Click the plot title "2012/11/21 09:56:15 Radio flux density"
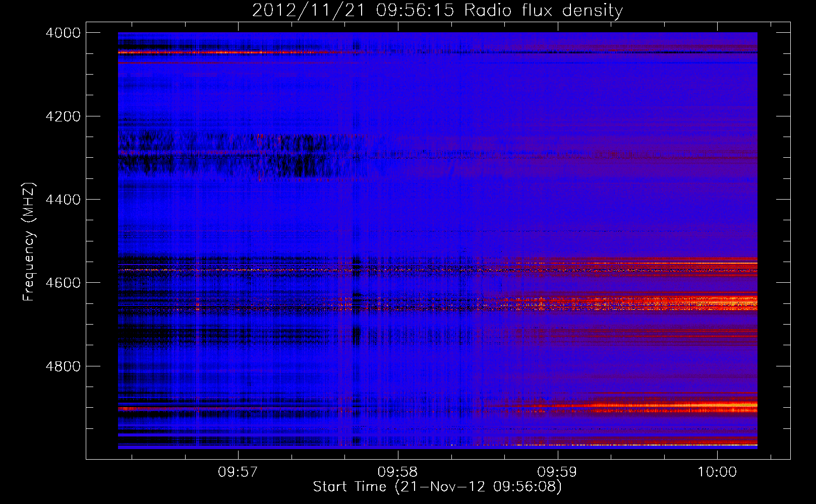816x504 pixels. [437, 10]
